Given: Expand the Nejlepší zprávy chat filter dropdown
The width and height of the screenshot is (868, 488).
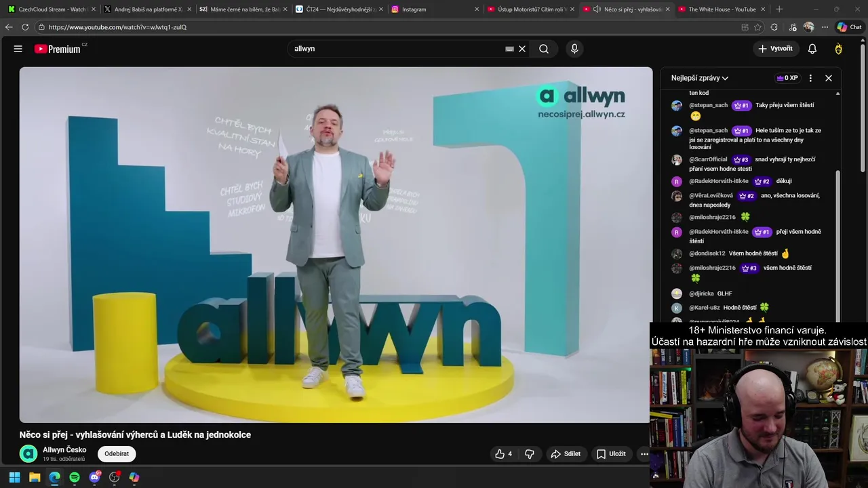Looking at the screenshot, I should [x=700, y=78].
